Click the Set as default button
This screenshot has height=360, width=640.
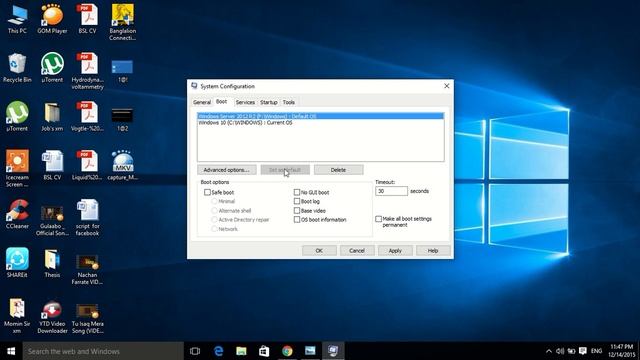pyautogui.click(x=285, y=170)
